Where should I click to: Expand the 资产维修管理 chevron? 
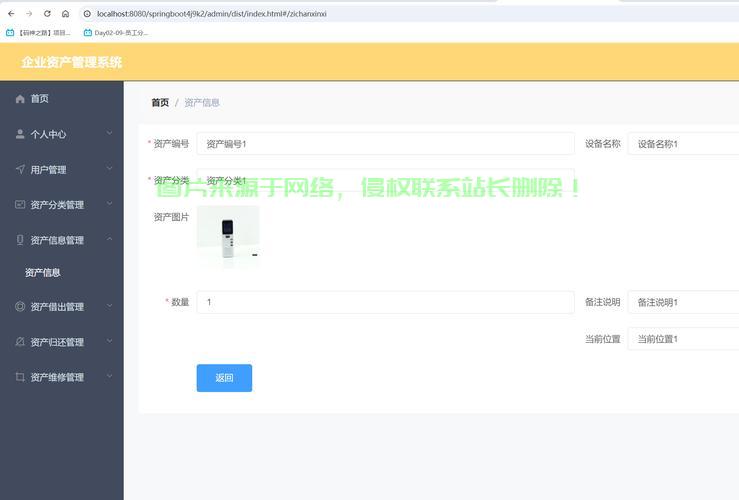pyautogui.click(x=109, y=377)
